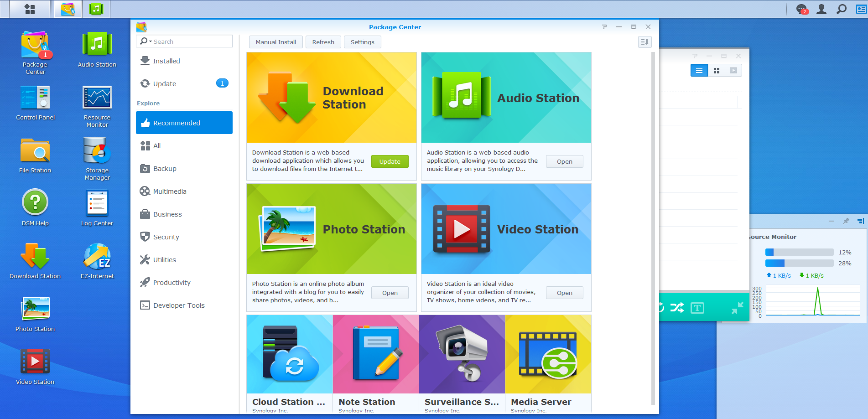Click the Main Menu grid icon
The image size is (868, 419).
point(30,9)
